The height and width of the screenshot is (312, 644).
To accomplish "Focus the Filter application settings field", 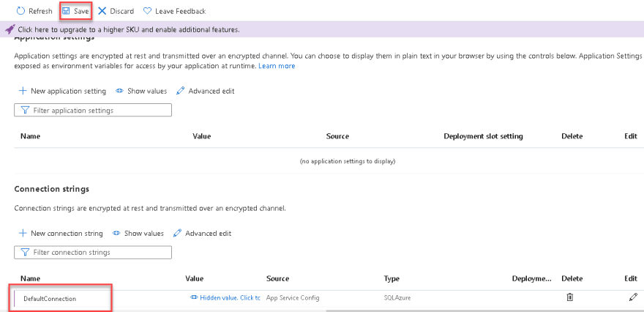I will (x=99, y=110).
